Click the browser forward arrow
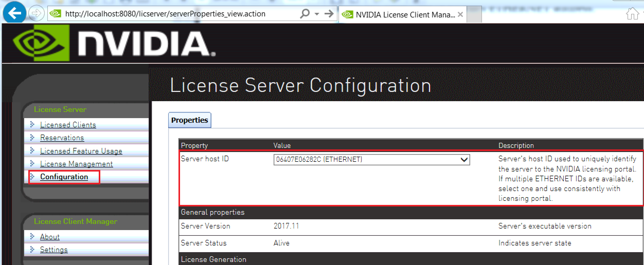The image size is (644, 265). 36,14
